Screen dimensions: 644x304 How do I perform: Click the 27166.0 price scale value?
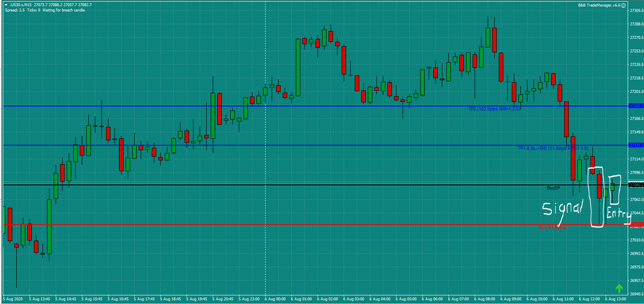[x=637, y=119]
